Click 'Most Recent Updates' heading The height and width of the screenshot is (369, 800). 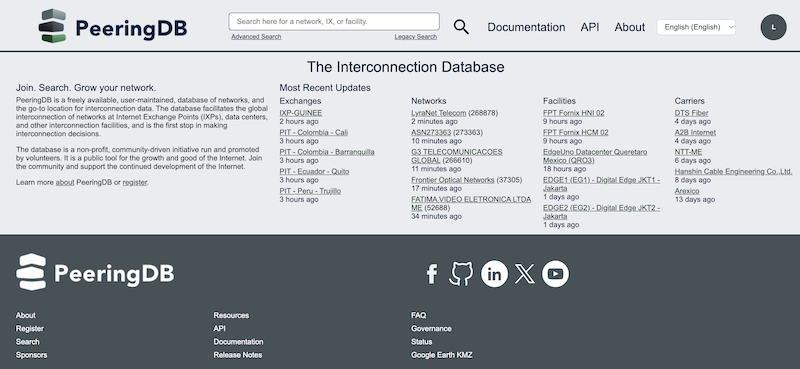325,88
